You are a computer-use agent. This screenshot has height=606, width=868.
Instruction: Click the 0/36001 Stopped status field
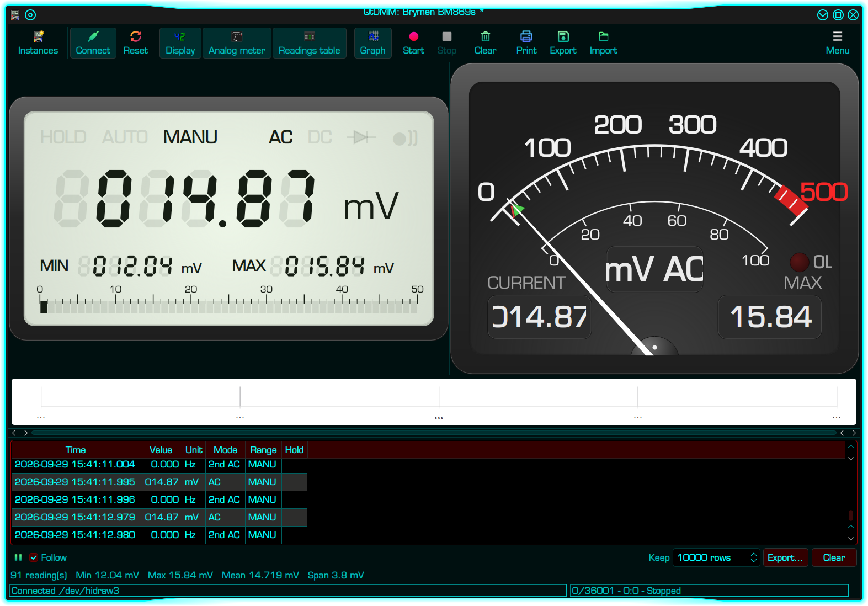709,591
